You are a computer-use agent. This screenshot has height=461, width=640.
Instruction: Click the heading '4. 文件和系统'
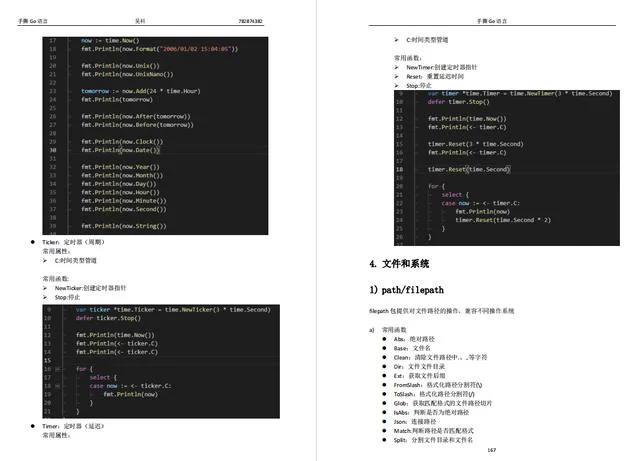coord(399,264)
